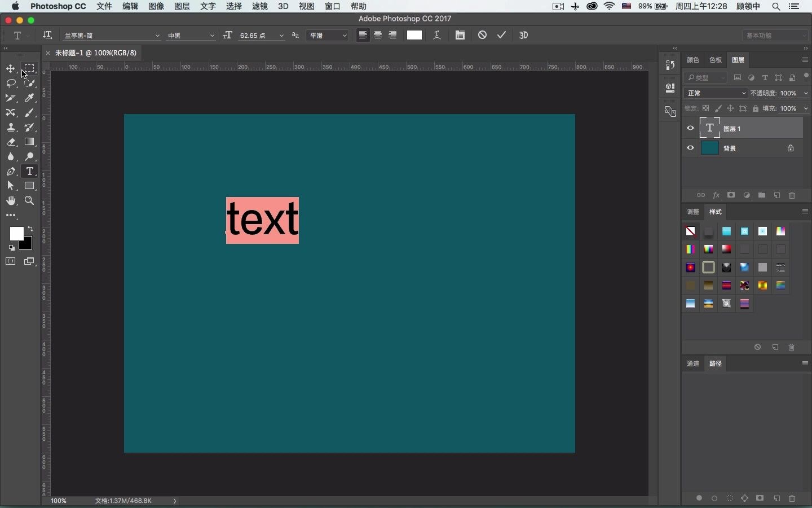812x508 pixels.
Task: Switch to the 通道 panel tab
Action: pyautogui.click(x=693, y=364)
